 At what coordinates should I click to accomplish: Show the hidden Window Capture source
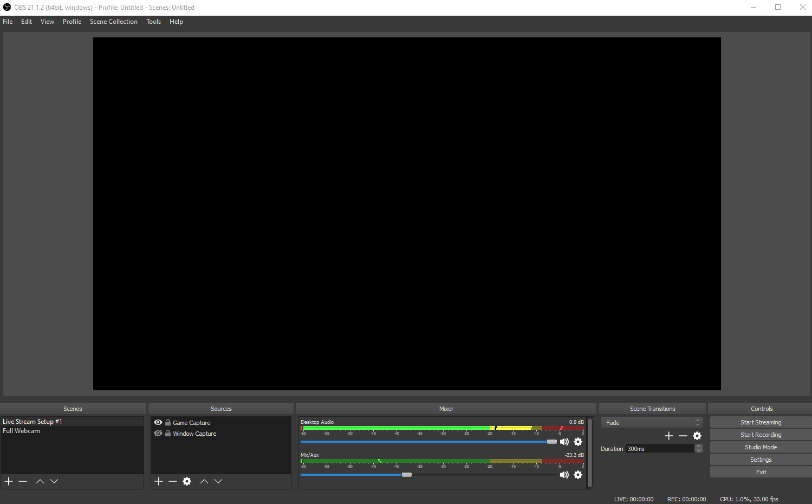[x=158, y=433]
